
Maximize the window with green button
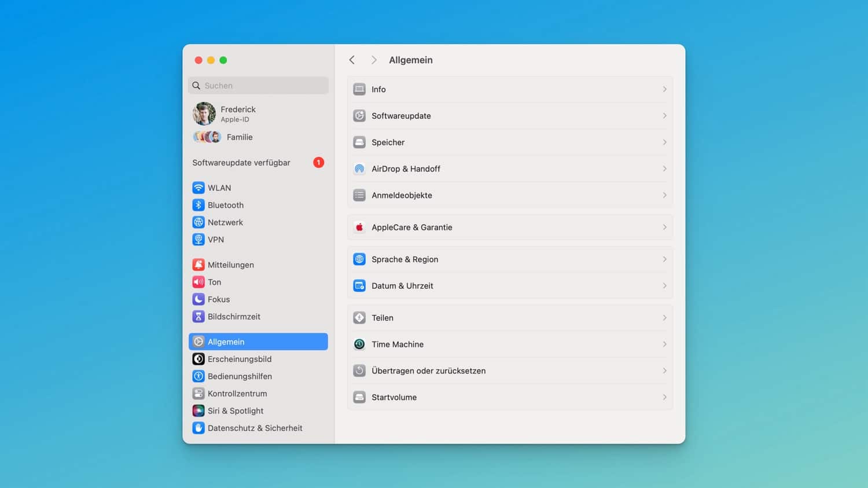223,60
